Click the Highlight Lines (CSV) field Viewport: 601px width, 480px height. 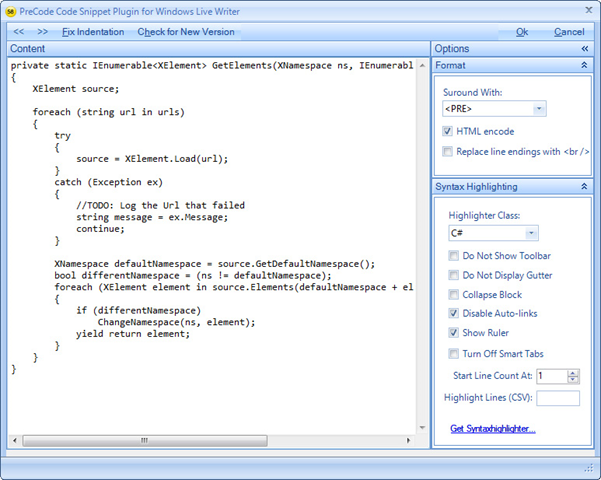click(x=558, y=398)
